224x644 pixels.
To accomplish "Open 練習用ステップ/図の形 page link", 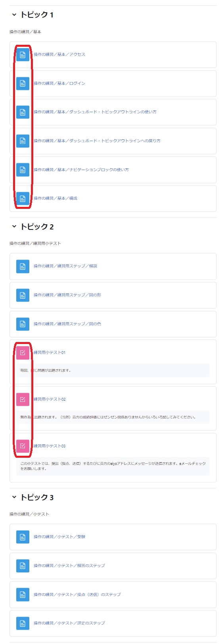I will pyautogui.click(x=67, y=295).
